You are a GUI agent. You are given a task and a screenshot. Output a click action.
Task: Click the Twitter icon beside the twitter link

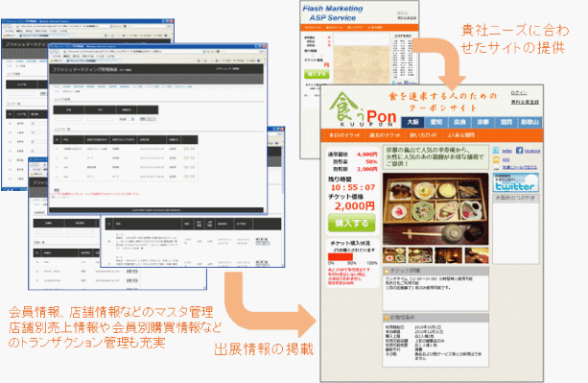click(496, 151)
